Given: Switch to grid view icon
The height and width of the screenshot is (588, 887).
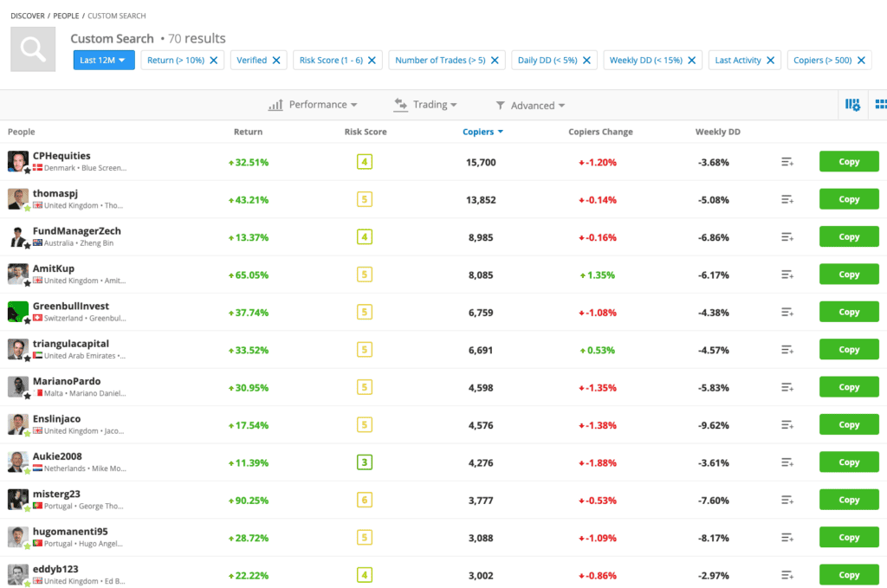Looking at the screenshot, I should [x=880, y=105].
